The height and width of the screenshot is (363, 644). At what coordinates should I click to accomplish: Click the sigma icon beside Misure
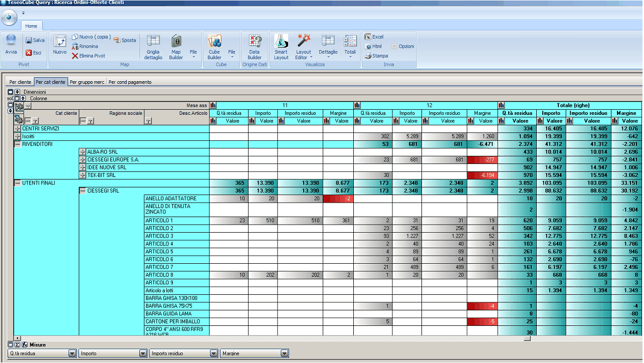point(18,344)
